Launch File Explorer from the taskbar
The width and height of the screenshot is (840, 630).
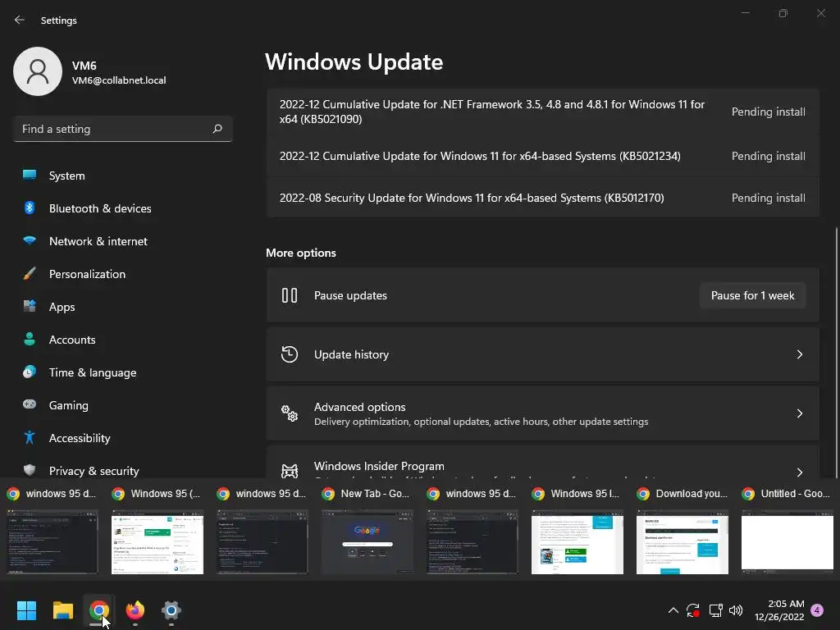pos(62,610)
